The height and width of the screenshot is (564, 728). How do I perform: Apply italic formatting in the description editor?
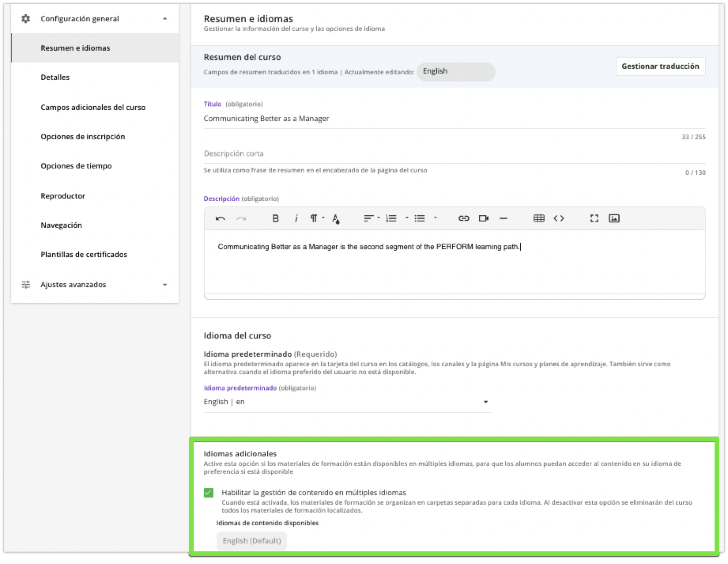coord(296,218)
